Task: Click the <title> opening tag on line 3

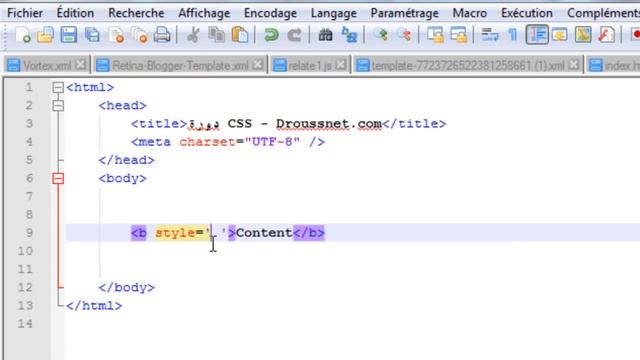Action: coord(159,124)
